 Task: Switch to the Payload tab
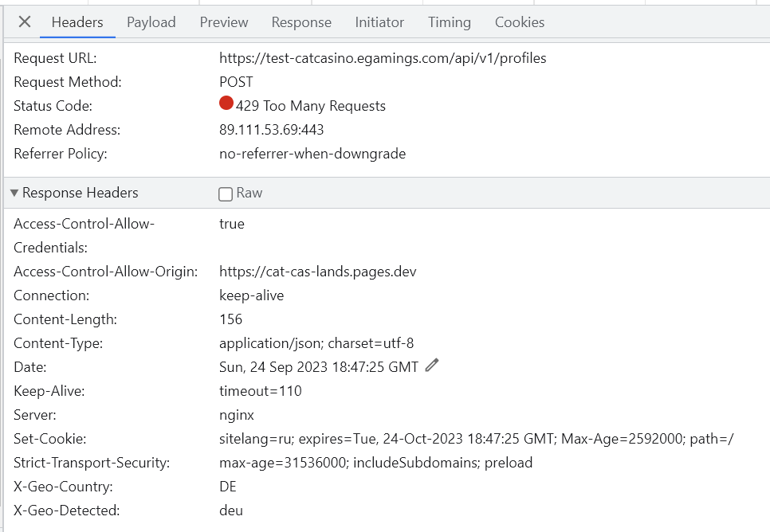[x=151, y=22]
